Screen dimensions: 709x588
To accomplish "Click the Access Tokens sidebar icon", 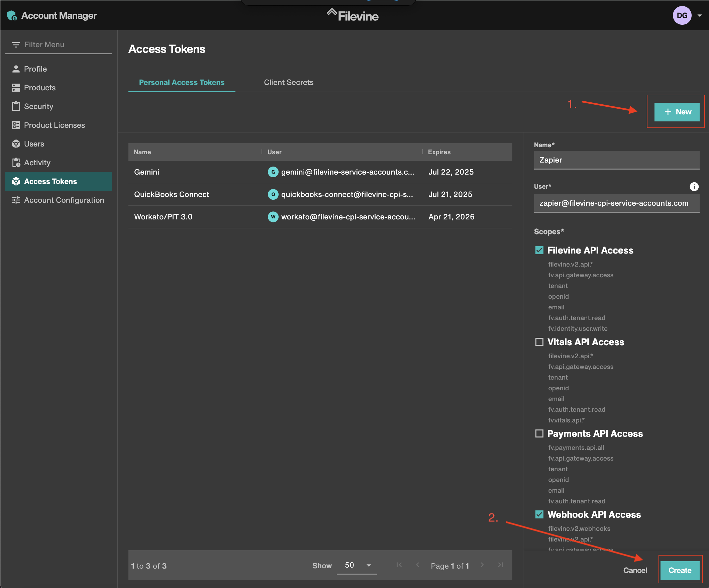I will 16,181.
